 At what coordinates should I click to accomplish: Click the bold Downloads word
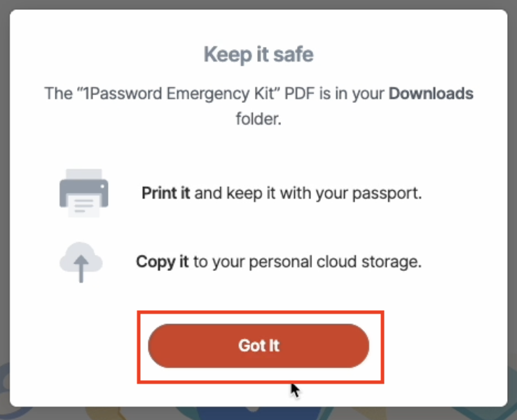coord(431,93)
